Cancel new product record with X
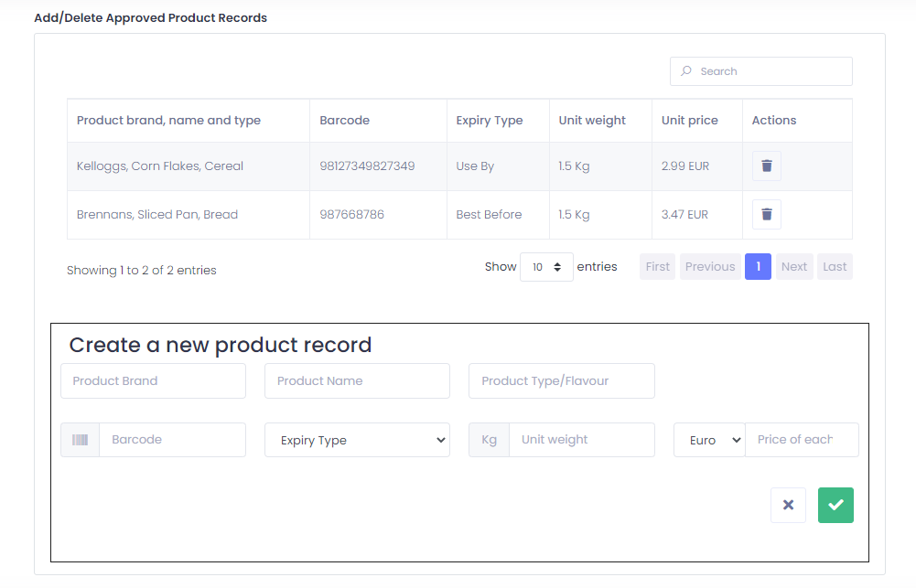This screenshot has height=588, width=916. click(x=788, y=505)
